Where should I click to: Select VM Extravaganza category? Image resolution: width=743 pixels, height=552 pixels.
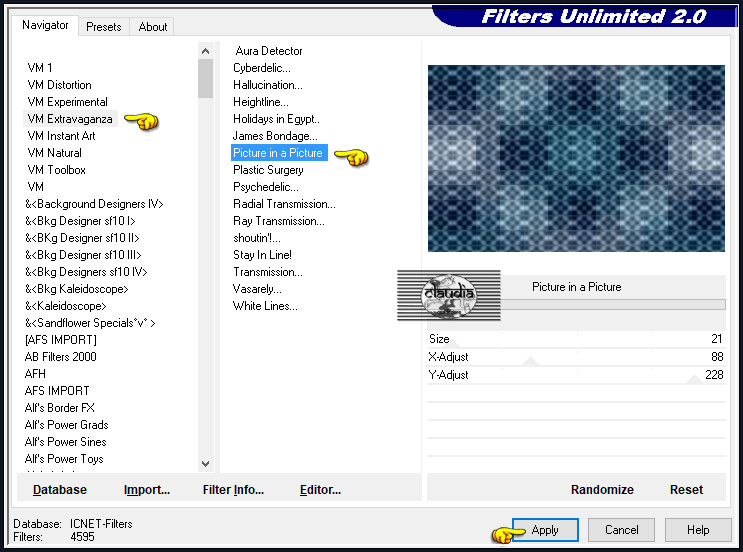tap(70, 119)
